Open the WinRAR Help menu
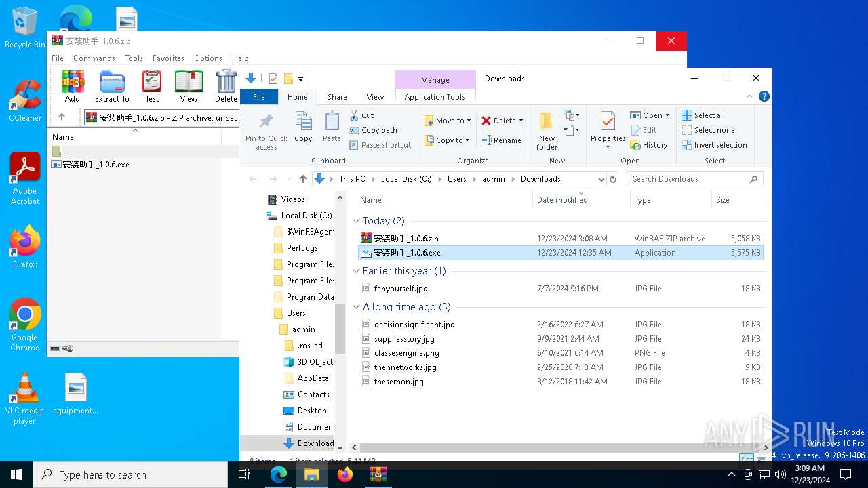Viewport: 868px width, 488px height. (x=240, y=58)
